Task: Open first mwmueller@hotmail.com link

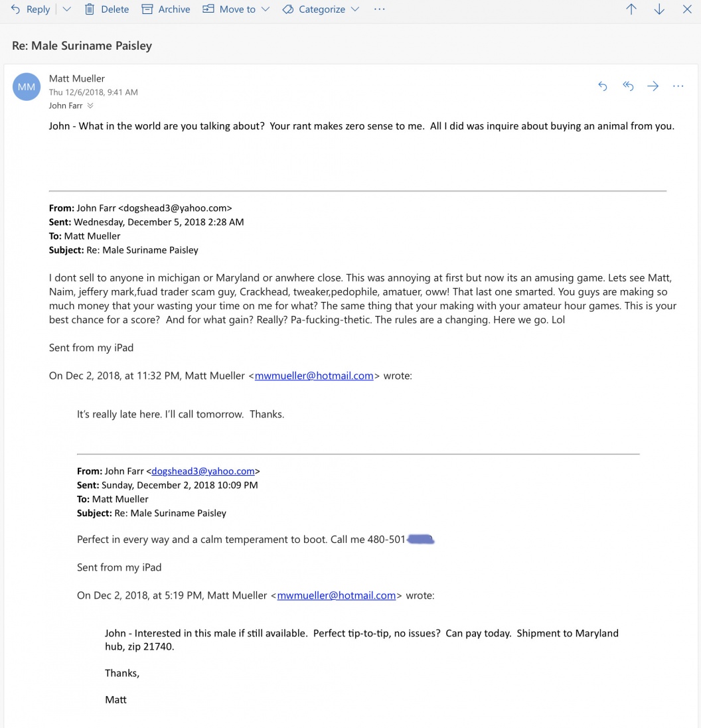Action: 314,376
